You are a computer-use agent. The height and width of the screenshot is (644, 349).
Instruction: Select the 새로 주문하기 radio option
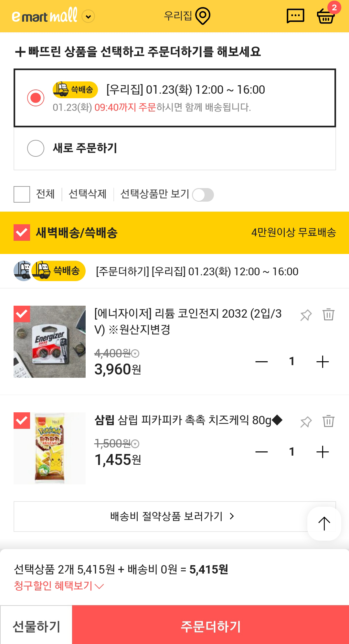coord(36,148)
